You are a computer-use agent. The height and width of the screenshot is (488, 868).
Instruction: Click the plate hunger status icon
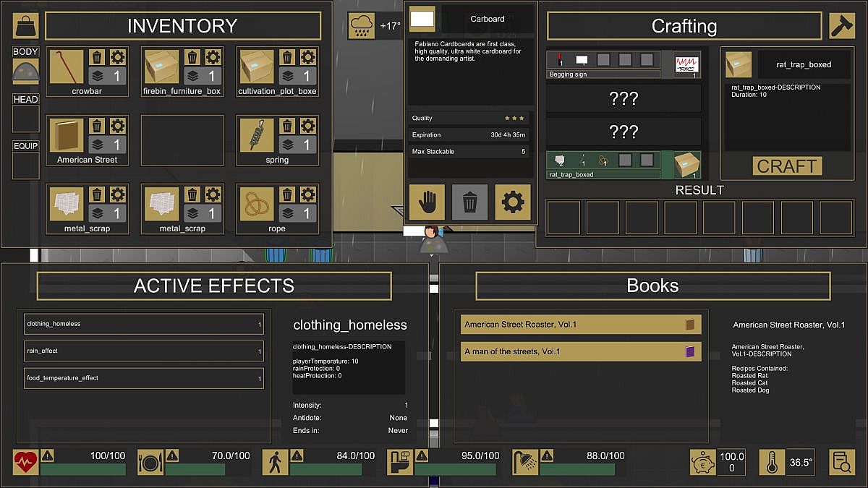click(150, 462)
